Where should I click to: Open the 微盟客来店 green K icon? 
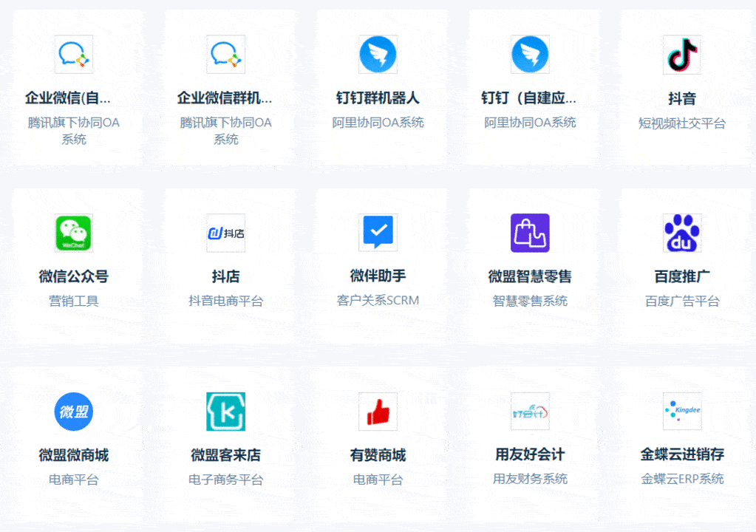pyautogui.click(x=226, y=412)
